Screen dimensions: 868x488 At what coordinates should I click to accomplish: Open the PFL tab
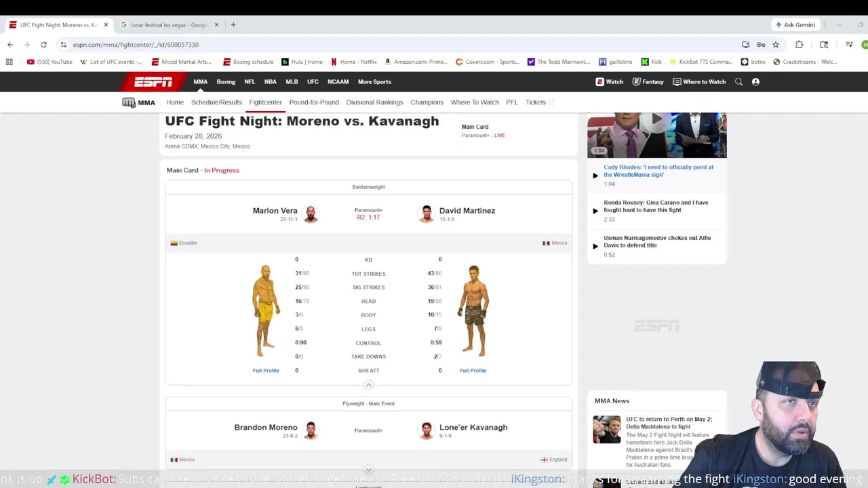point(512,102)
